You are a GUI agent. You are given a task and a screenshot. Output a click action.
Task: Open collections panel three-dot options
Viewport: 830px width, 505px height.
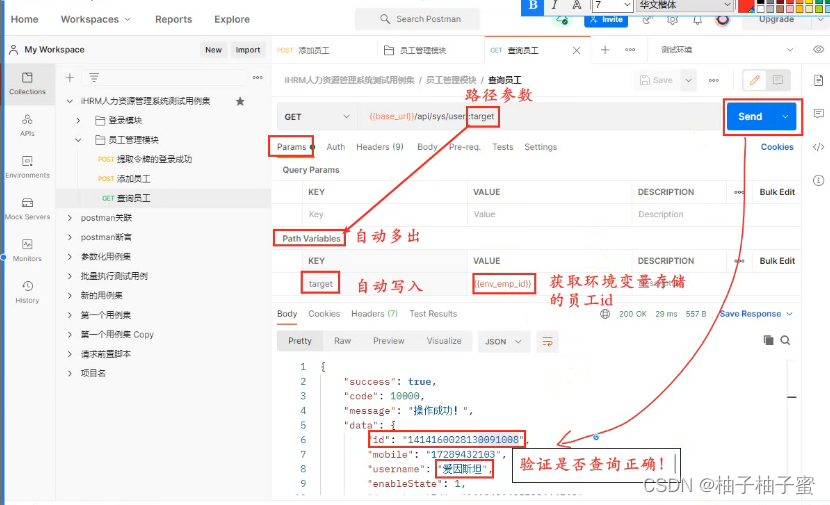coord(257,77)
